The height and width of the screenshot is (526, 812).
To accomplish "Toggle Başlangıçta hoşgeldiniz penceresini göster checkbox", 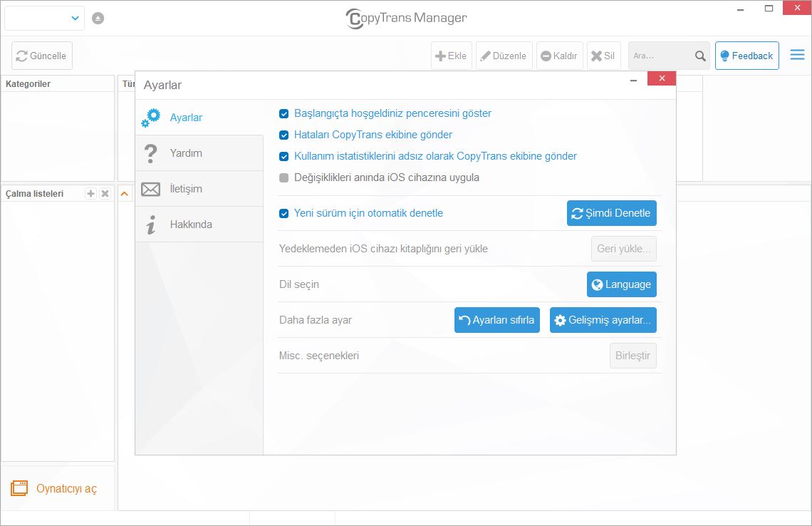I will click(283, 113).
